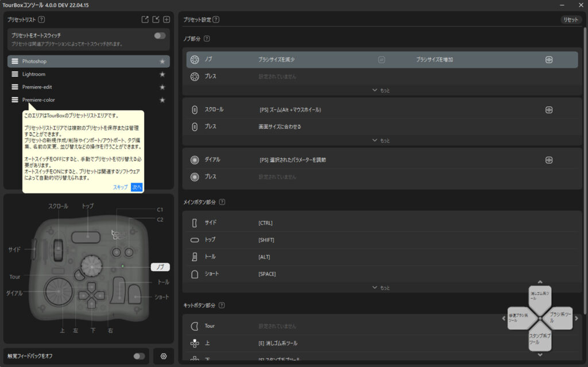Screen dimensions: 588x367
Task: Click the [CTRL] side assignment
Action: (x=265, y=223)
